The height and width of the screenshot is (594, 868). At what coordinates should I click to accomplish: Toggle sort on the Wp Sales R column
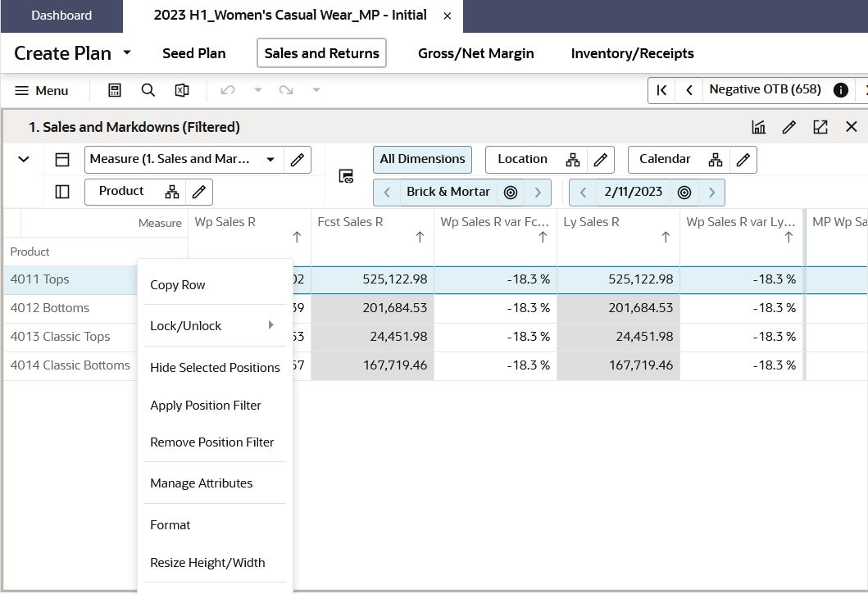point(297,237)
